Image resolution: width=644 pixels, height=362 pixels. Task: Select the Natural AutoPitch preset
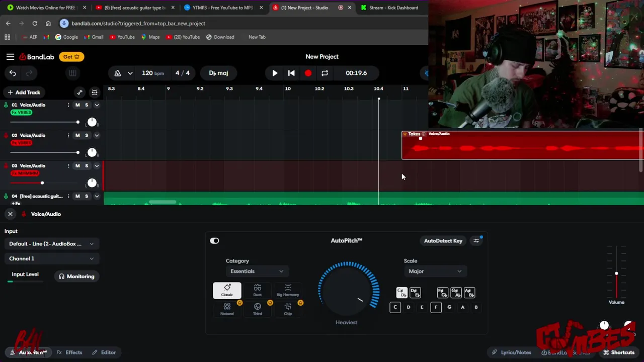(x=227, y=309)
